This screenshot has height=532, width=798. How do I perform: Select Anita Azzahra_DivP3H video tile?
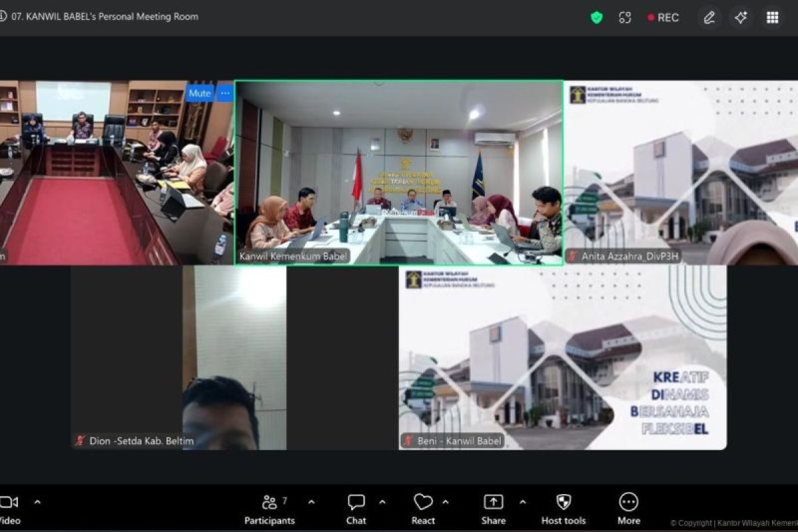pos(682,173)
